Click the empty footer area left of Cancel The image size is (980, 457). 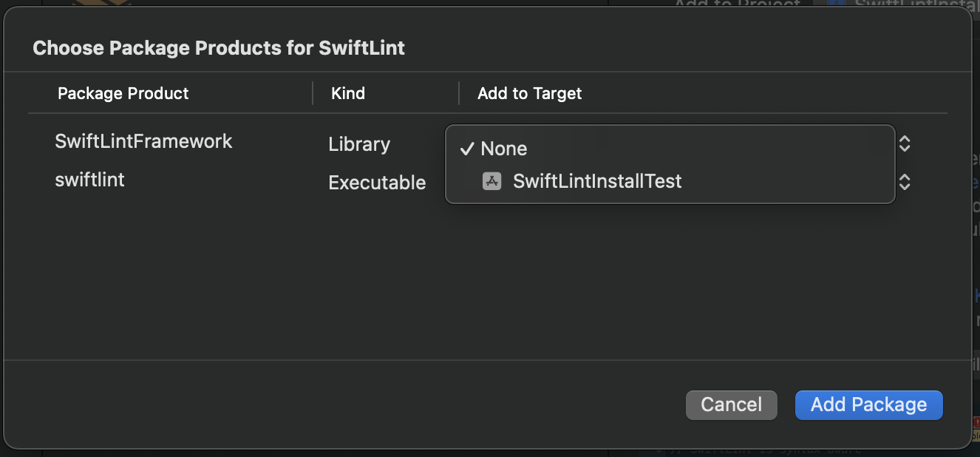tap(333, 404)
